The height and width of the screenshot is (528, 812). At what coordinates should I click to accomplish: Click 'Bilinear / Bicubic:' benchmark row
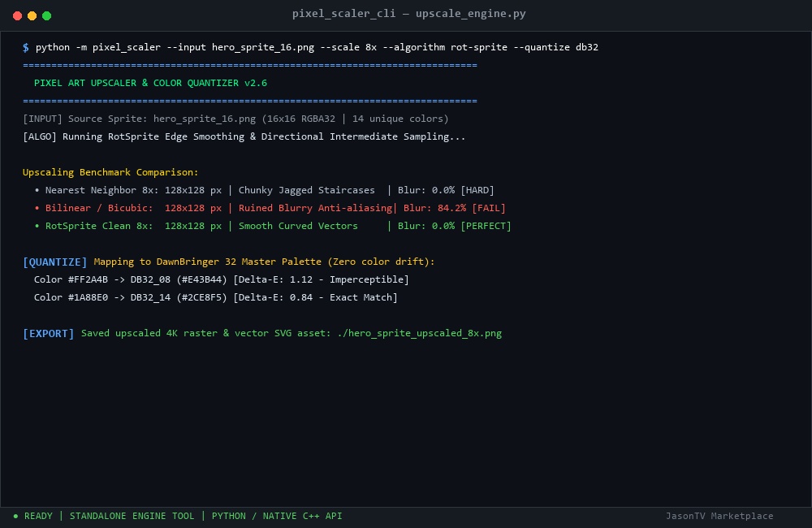tap(270, 208)
